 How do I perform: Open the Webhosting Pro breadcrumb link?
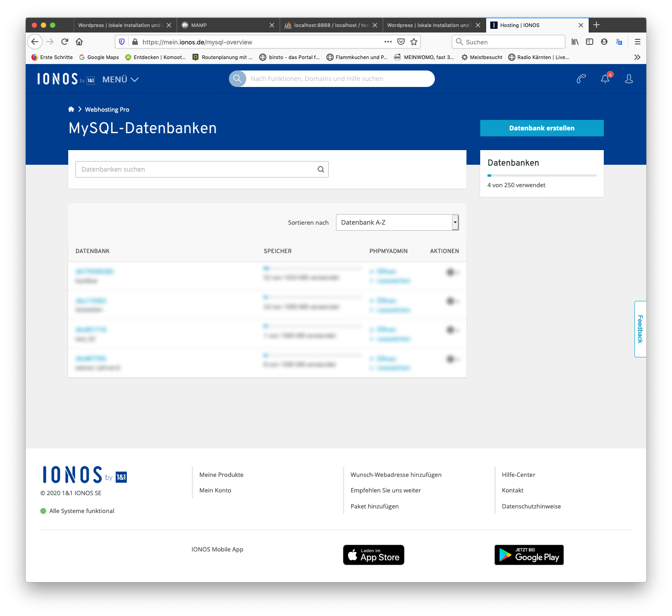(x=107, y=109)
